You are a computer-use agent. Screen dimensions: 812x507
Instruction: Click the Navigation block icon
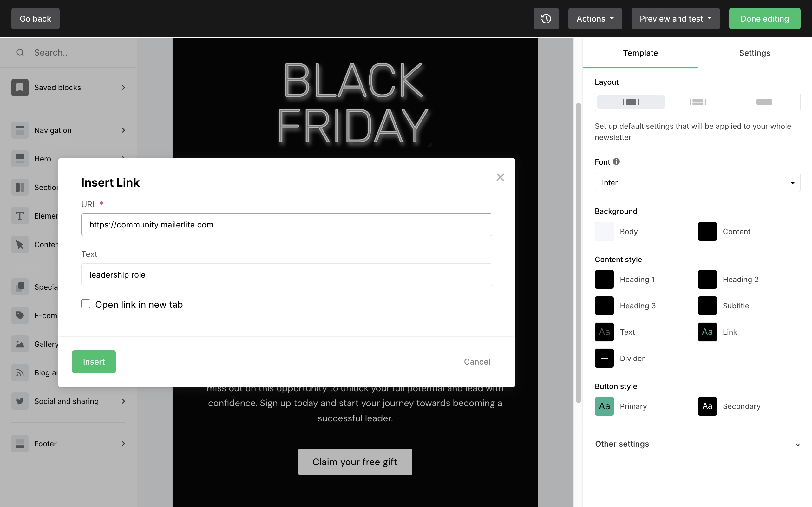20,130
